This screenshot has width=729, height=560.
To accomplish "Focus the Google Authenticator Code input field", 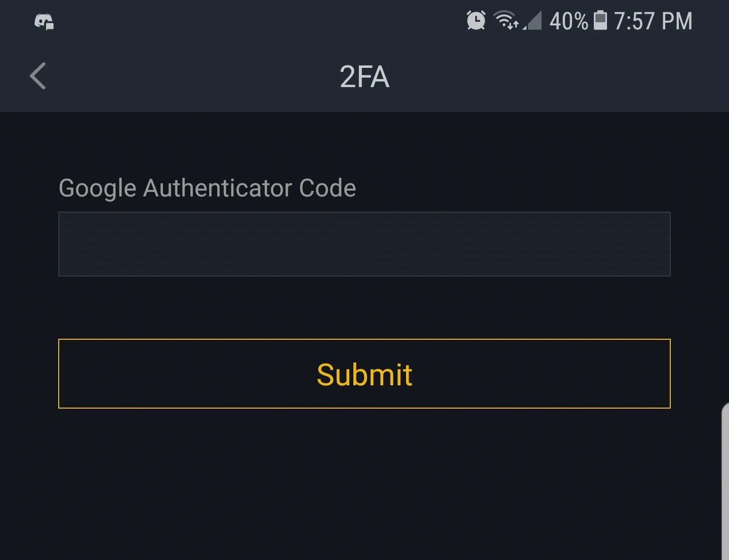I will [364, 244].
